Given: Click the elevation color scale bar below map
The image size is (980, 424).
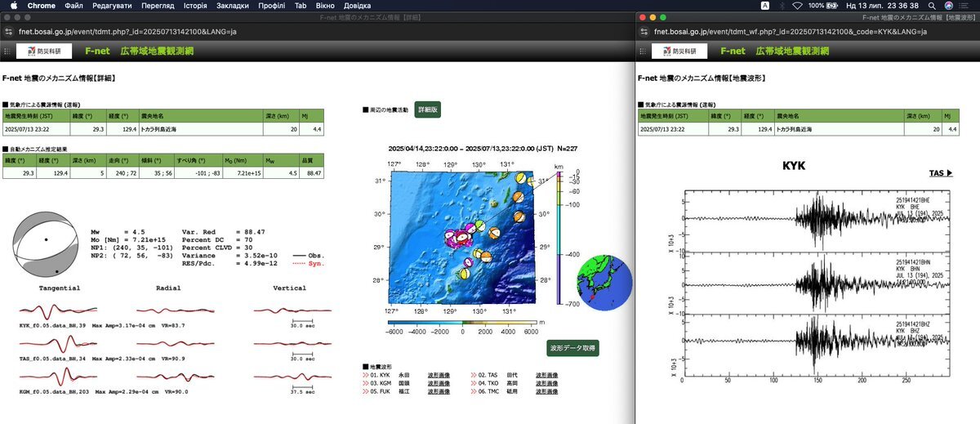Looking at the screenshot, I should coord(462,322).
